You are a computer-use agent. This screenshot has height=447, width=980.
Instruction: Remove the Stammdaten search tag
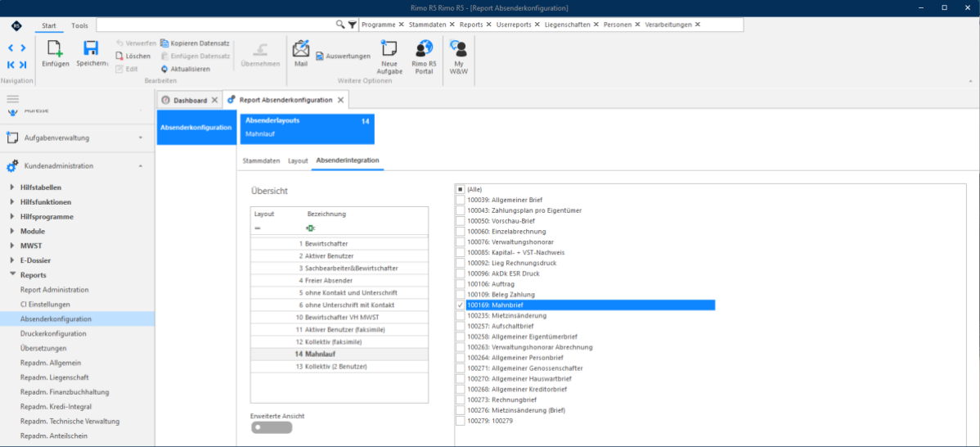pyautogui.click(x=452, y=25)
